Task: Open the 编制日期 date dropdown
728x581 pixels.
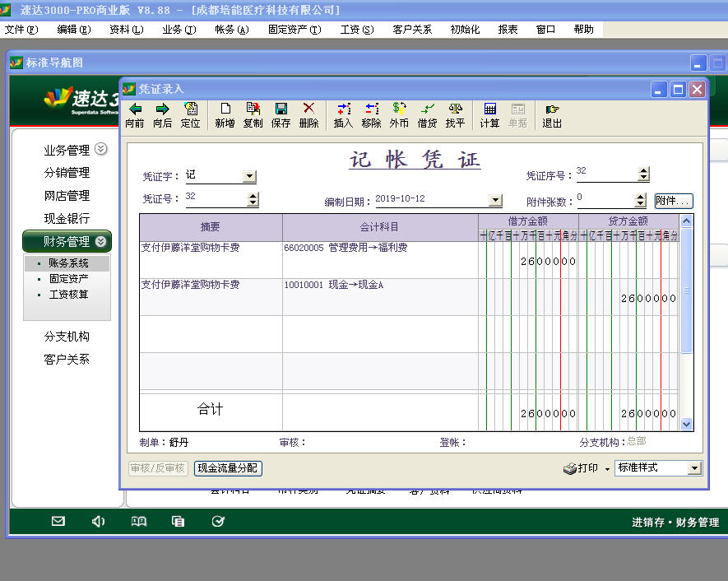Action: [x=494, y=200]
